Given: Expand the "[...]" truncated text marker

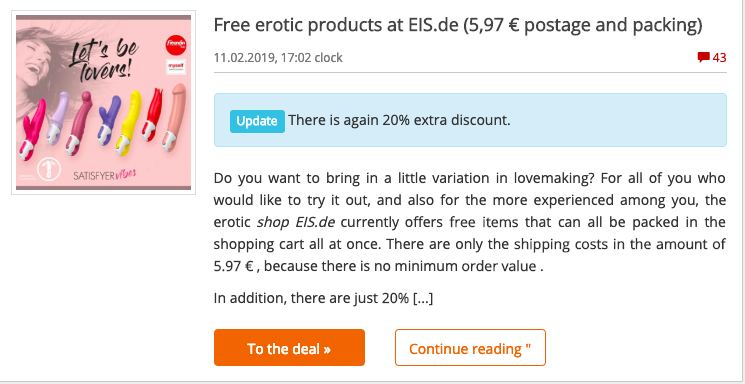Looking at the screenshot, I should (x=423, y=299).
